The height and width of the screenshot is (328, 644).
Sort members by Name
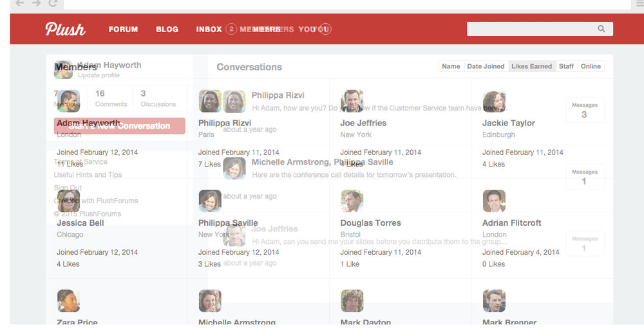pyautogui.click(x=451, y=66)
